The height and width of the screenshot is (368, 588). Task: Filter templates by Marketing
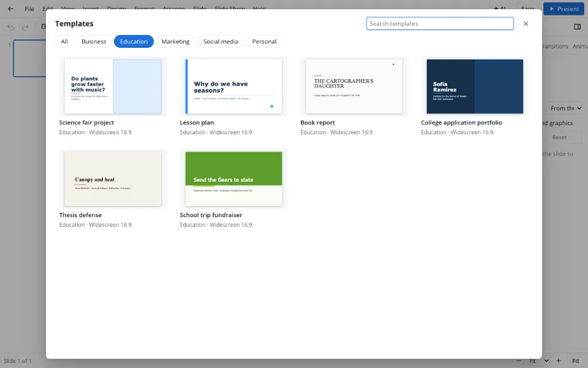pos(176,41)
